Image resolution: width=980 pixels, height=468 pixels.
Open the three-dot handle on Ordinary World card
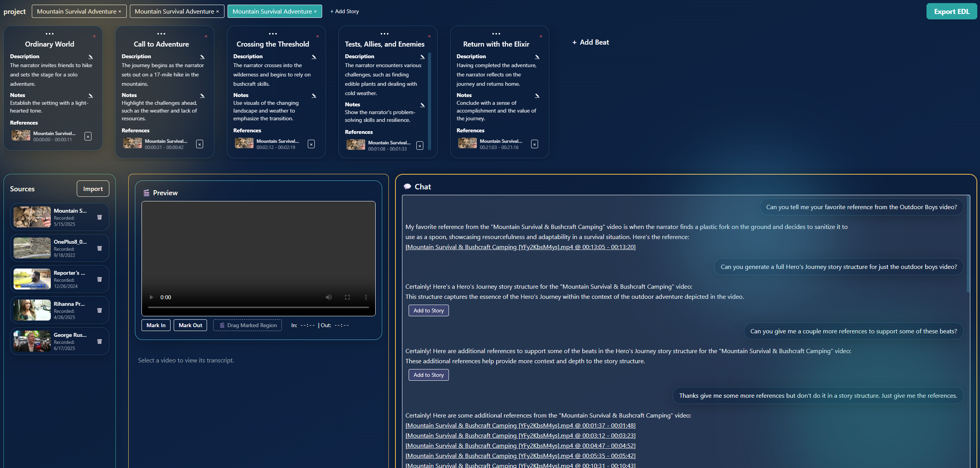50,34
